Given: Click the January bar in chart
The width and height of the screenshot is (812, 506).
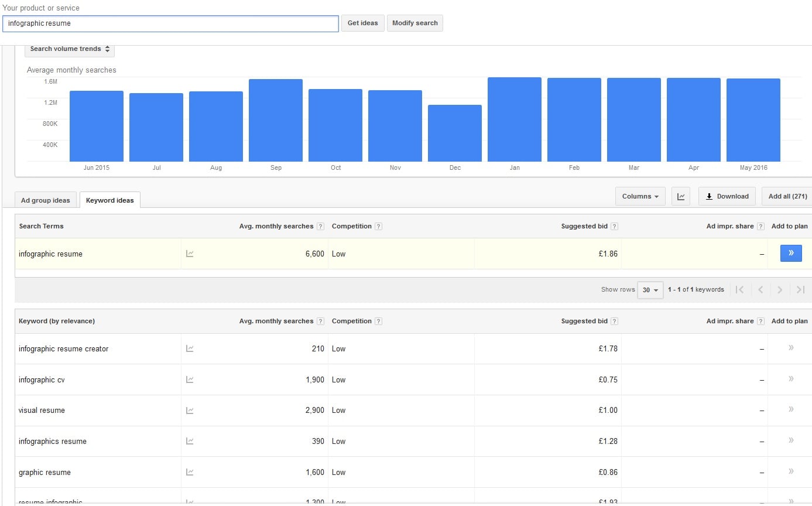Looking at the screenshot, I should tap(514, 119).
